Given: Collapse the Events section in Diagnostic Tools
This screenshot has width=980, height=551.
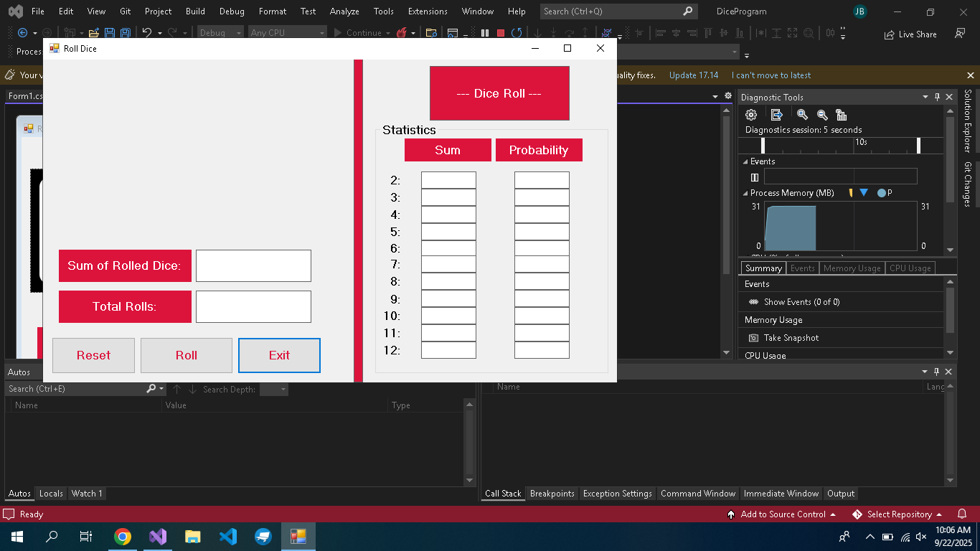Looking at the screenshot, I should 745,161.
